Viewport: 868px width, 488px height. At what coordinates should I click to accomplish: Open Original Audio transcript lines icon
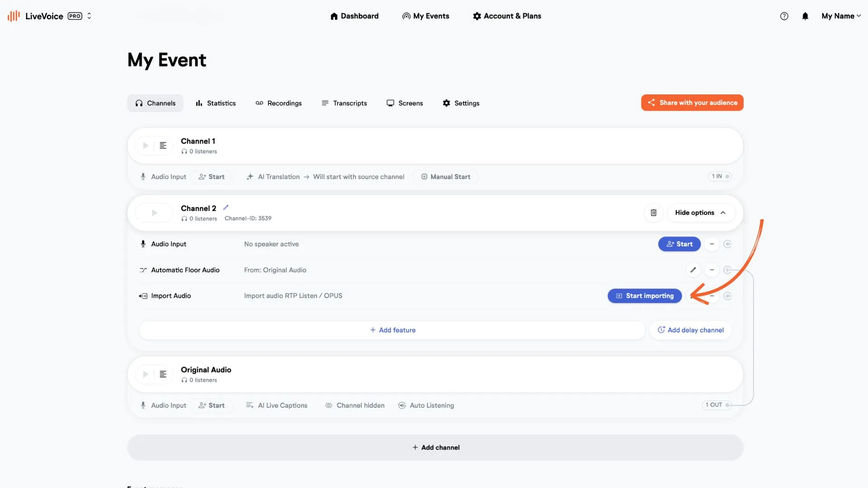coord(163,374)
